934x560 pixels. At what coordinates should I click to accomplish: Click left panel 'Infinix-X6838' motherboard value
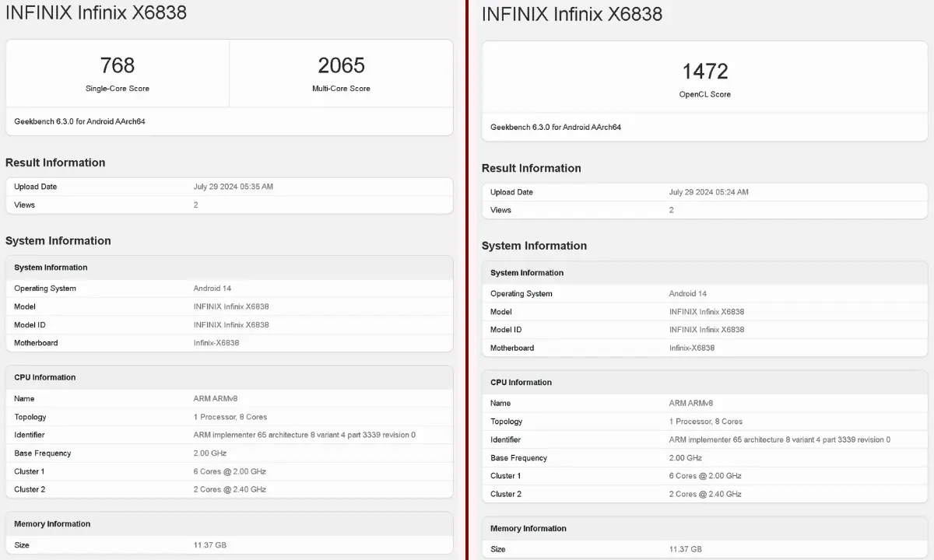(x=216, y=343)
